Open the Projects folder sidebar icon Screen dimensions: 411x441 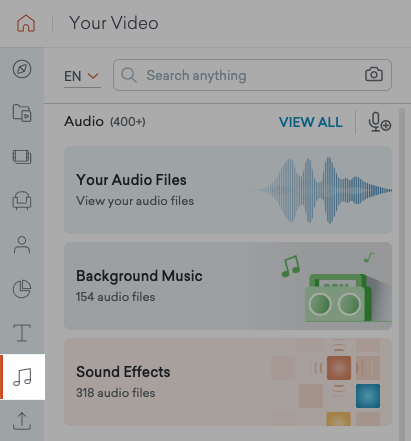point(22,113)
